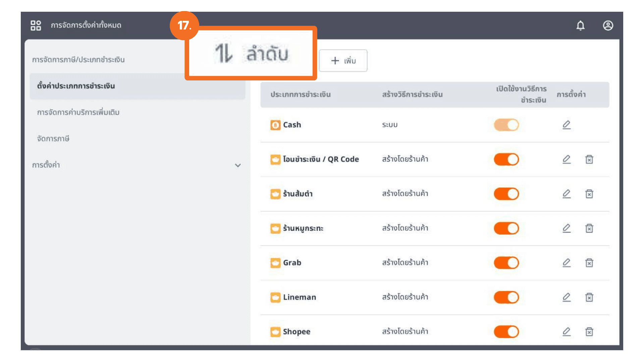644x362 pixels.
Task: Toggle off the Grab payment method
Action: [x=506, y=263]
